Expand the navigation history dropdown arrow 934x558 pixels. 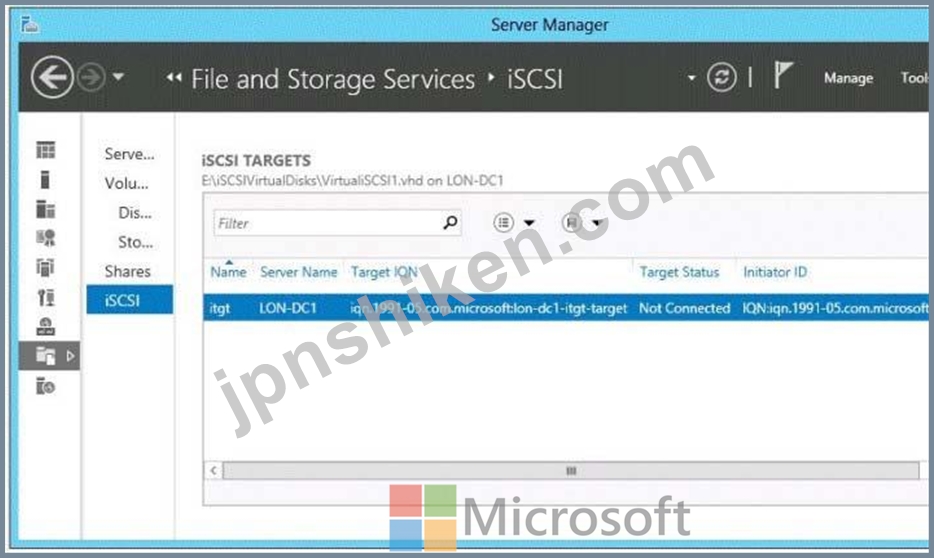click(119, 77)
